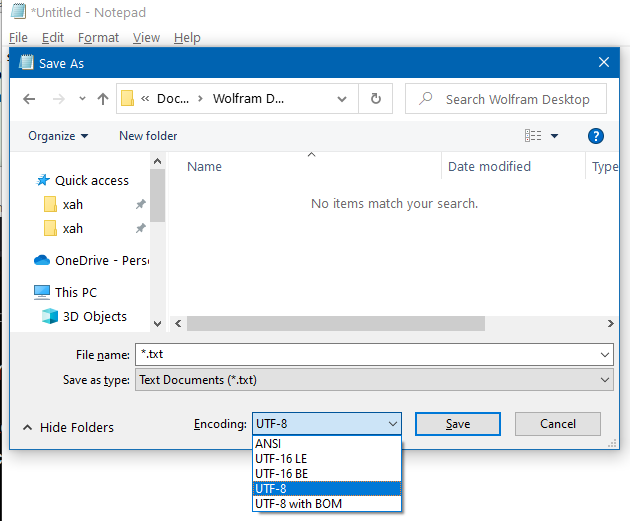The width and height of the screenshot is (630, 521).
Task: Sort by the Name column header
Action: (205, 166)
